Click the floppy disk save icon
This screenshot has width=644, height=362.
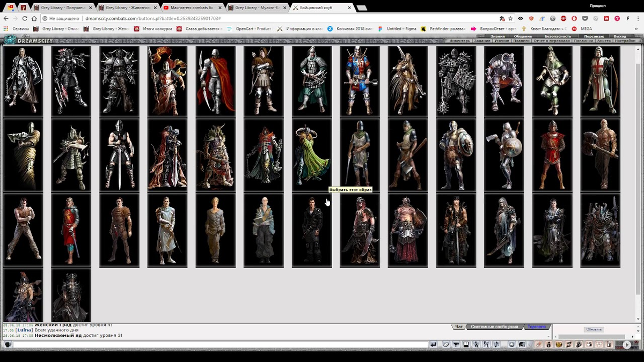point(466,345)
